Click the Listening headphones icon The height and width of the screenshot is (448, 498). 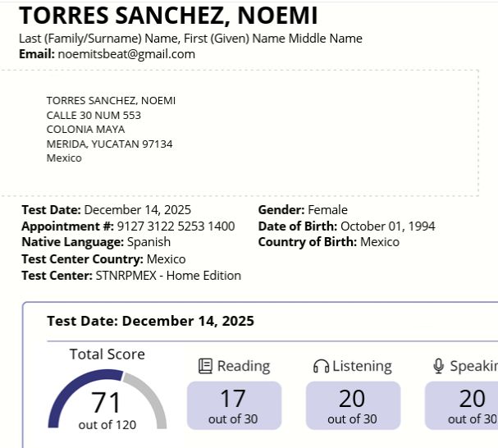[x=321, y=366]
